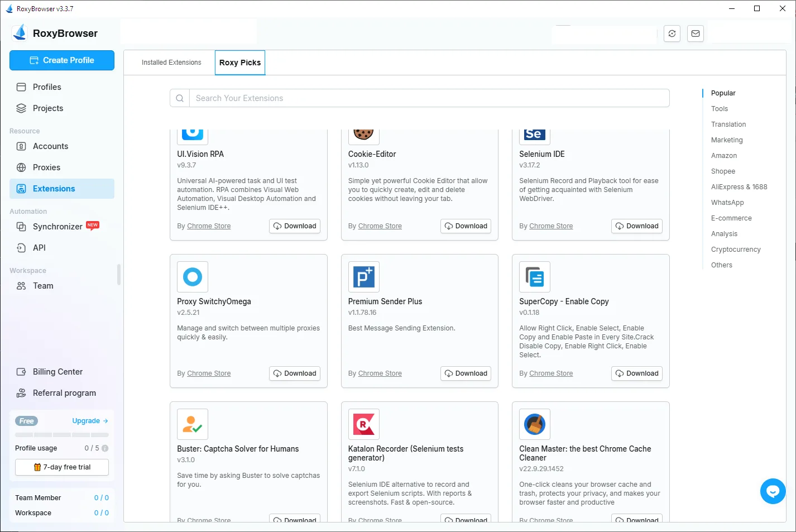Click the search magnifier icon
The image size is (796, 532).
(180, 98)
